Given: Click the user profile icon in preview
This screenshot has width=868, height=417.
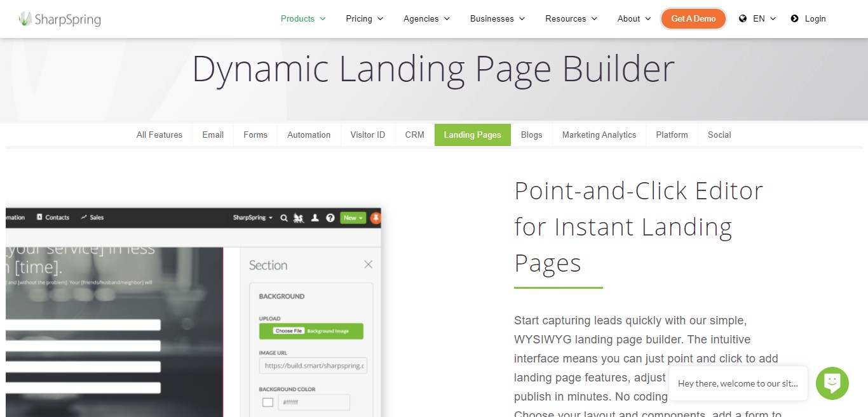Looking at the screenshot, I should [x=315, y=218].
